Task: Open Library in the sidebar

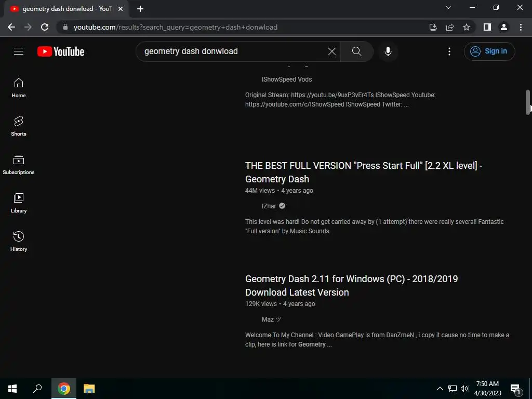Action: 19,203
